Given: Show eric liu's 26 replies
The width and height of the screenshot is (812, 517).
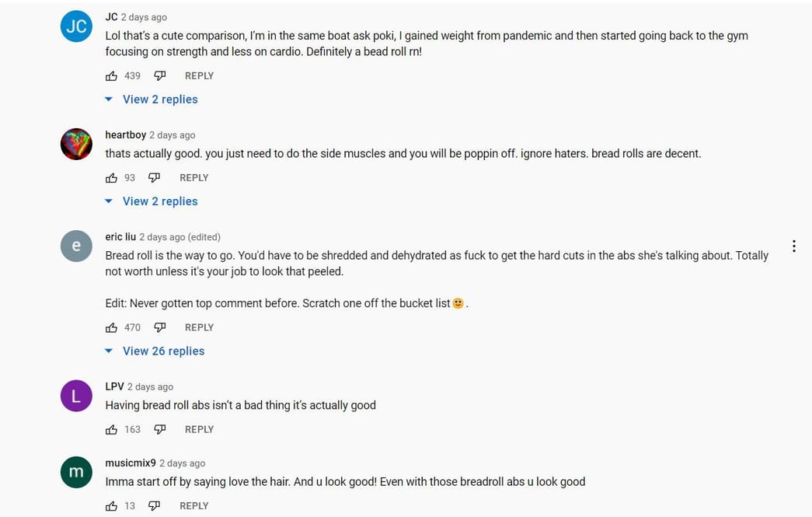Looking at the screenshot, I should (163, 351).
